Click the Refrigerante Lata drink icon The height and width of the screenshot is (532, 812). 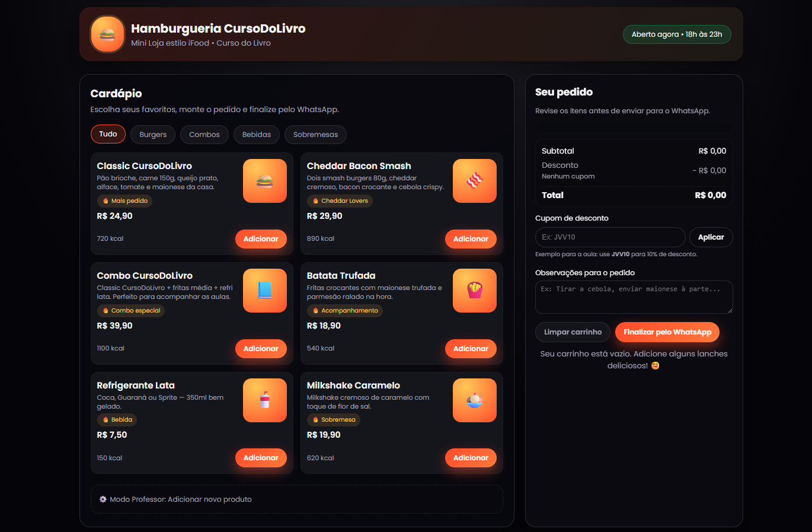click(264, 400)
